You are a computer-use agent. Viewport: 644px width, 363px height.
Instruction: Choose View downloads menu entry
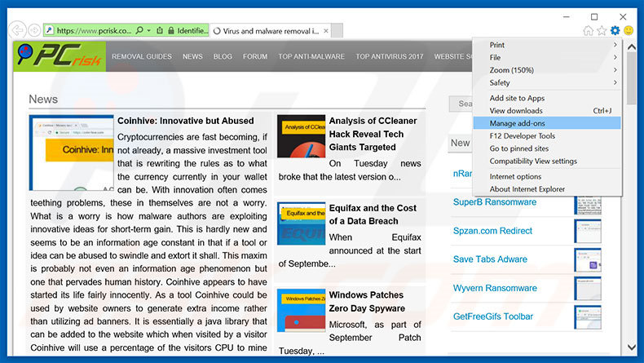pyautogui.click(x=547, y=111)
